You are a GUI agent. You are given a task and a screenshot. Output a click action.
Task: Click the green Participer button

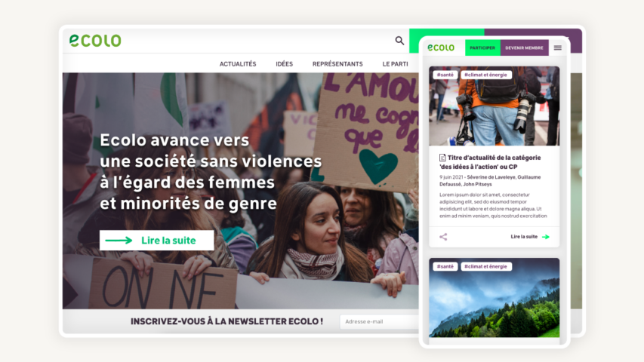[x=482, y=48]
